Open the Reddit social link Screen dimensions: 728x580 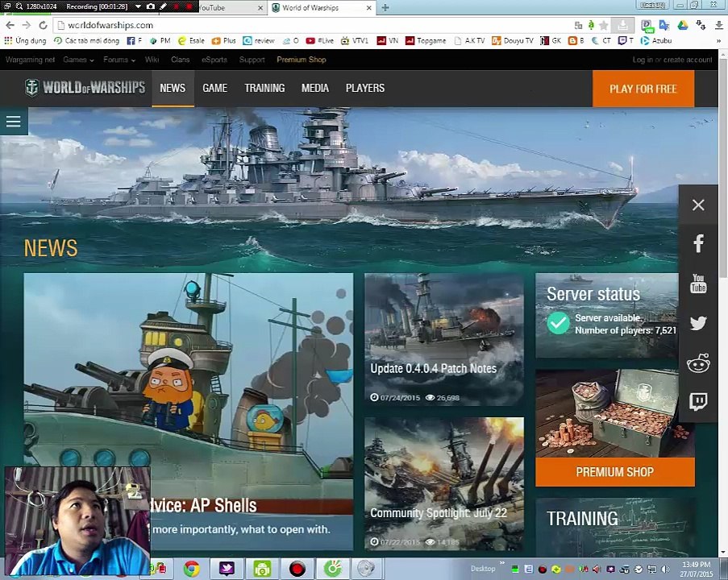[698, 362]
